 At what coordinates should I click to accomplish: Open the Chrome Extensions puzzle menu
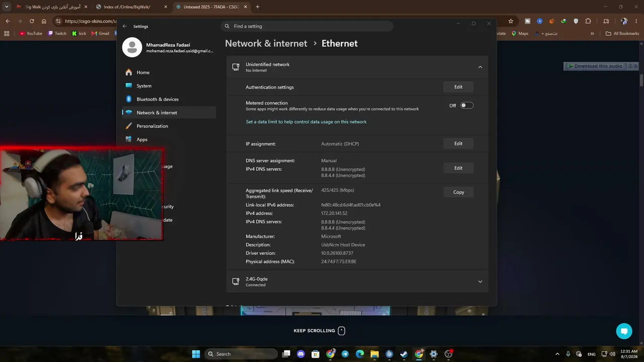588,21
